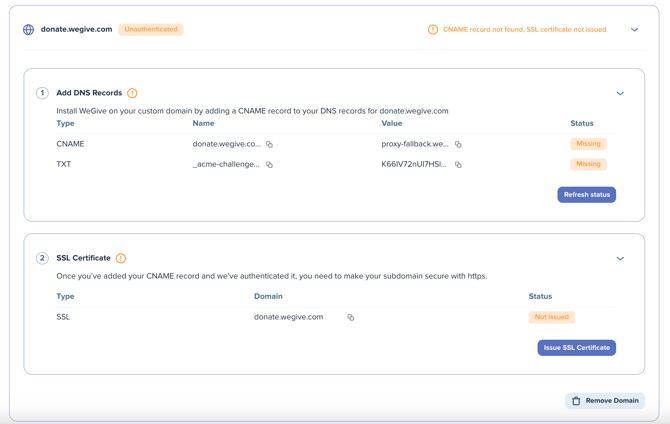
Task: Click the warning icon beside CNAME record not found
Action: coord(433,30)
